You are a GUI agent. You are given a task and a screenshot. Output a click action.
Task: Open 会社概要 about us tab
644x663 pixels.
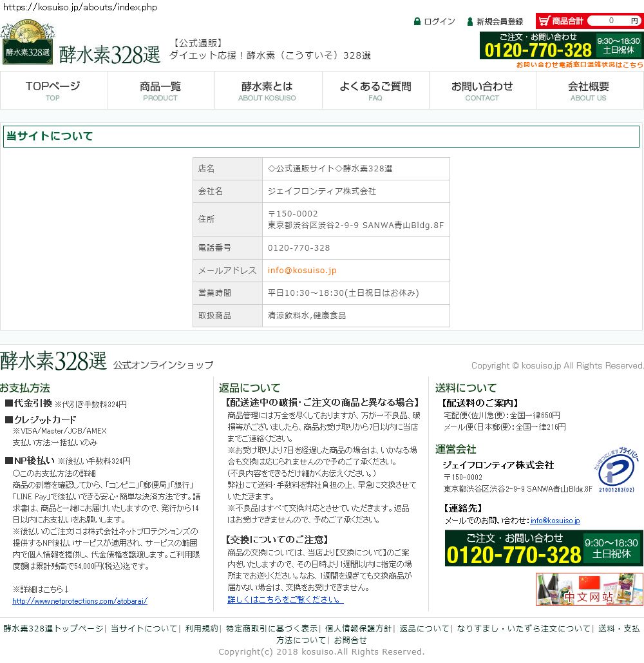click(x=589, y=90)
